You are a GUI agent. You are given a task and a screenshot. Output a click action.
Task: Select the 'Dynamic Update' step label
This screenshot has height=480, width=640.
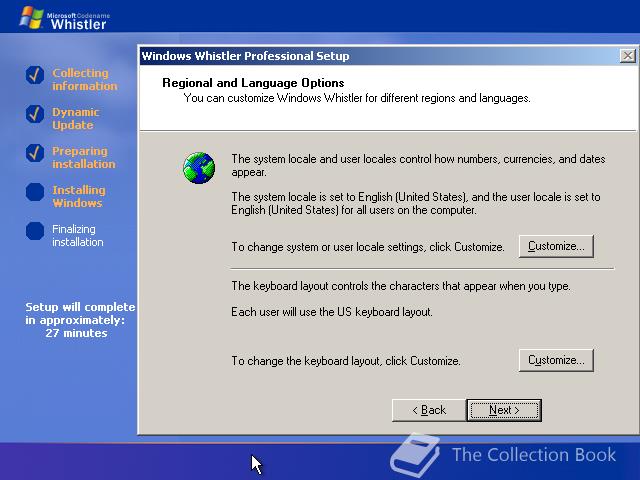[76, 118]
